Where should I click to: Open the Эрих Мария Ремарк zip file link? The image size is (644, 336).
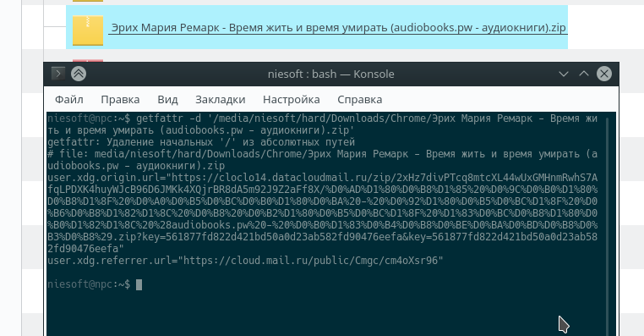coord(338,28)
